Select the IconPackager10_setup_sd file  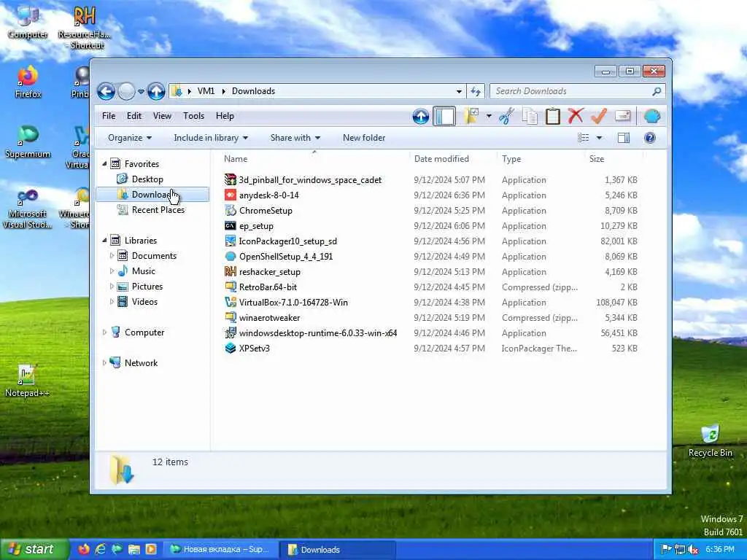pyautogui.click(x=287, y=241)
